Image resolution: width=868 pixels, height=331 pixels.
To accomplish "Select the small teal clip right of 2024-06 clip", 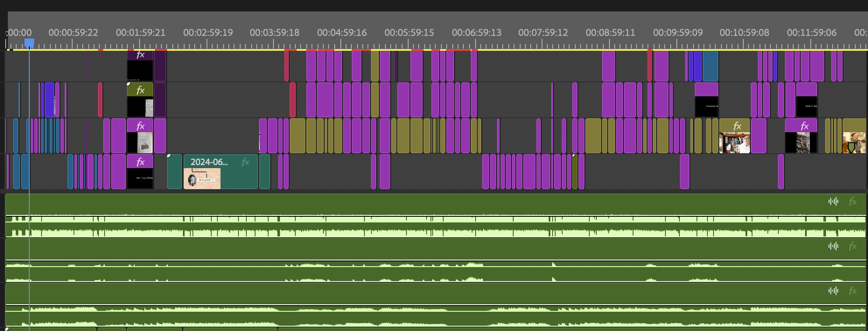I will [265, 172].
